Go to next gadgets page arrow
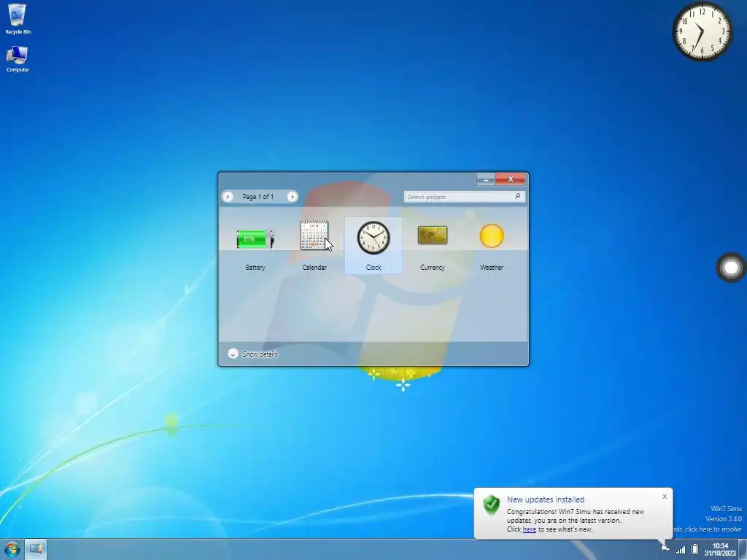This screenshot has height=560, width=747. pos(292,197)
